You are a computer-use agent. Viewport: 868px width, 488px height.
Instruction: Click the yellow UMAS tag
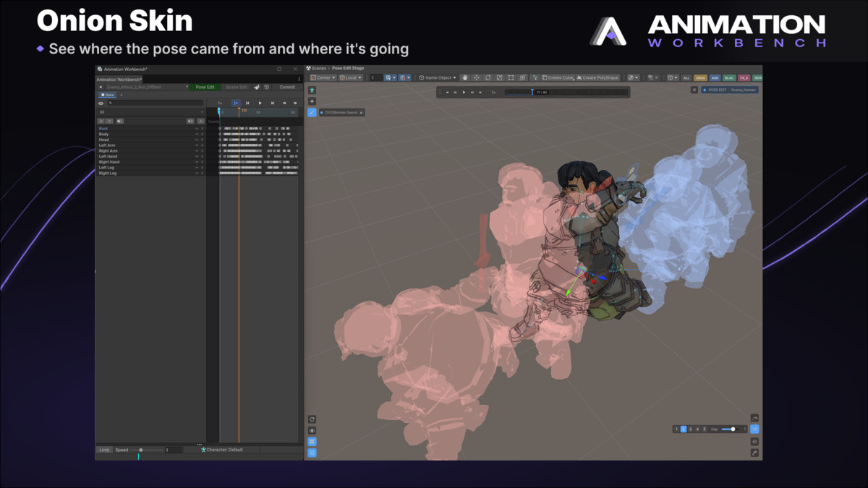(700, 78)
